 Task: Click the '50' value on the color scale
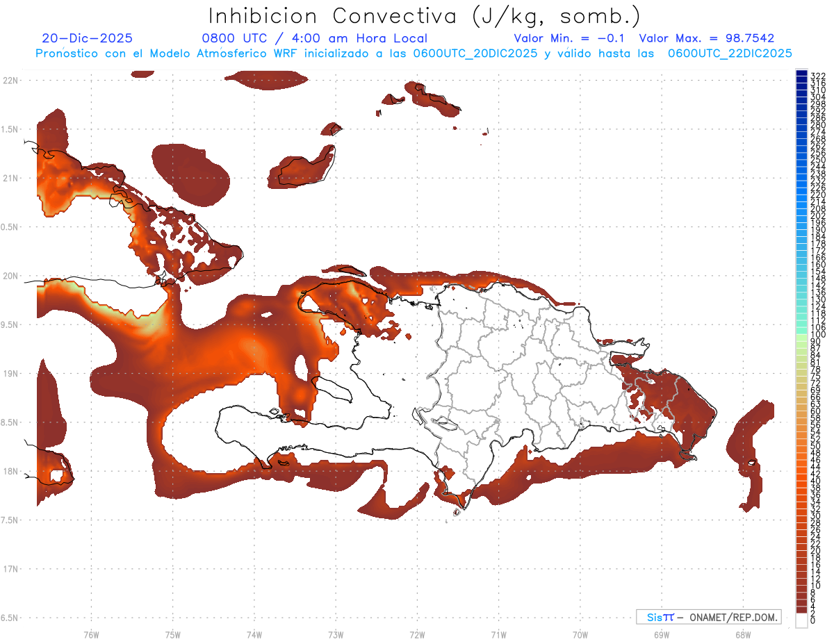[x=816, y=446]
